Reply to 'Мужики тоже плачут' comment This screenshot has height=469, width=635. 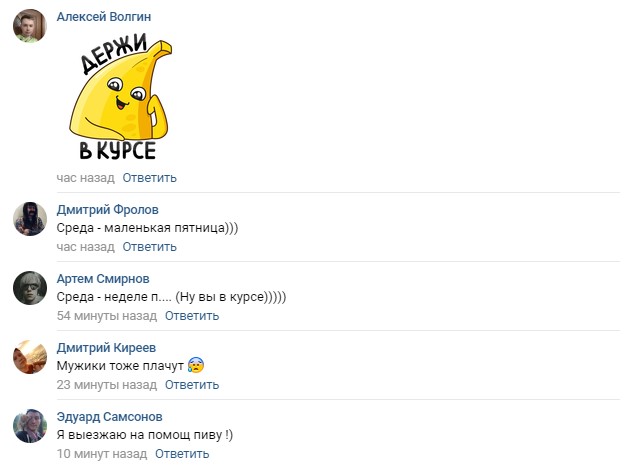(192, 384)
